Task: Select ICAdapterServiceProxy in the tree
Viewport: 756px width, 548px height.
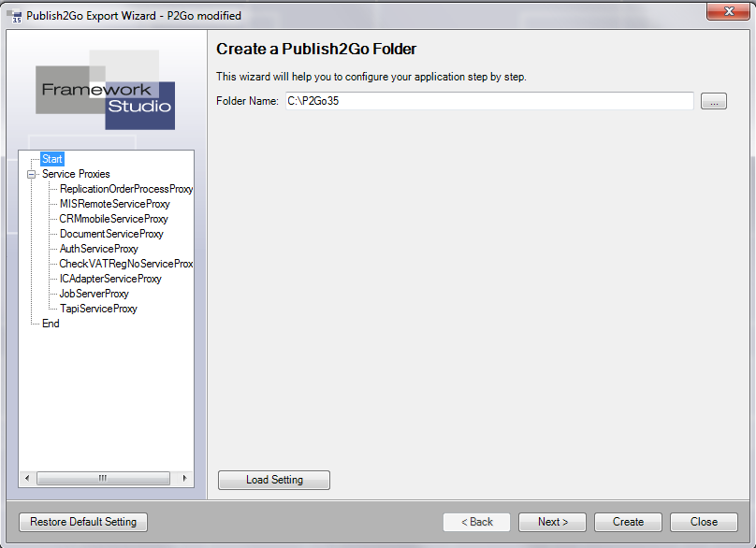Action: pos(110,279)
